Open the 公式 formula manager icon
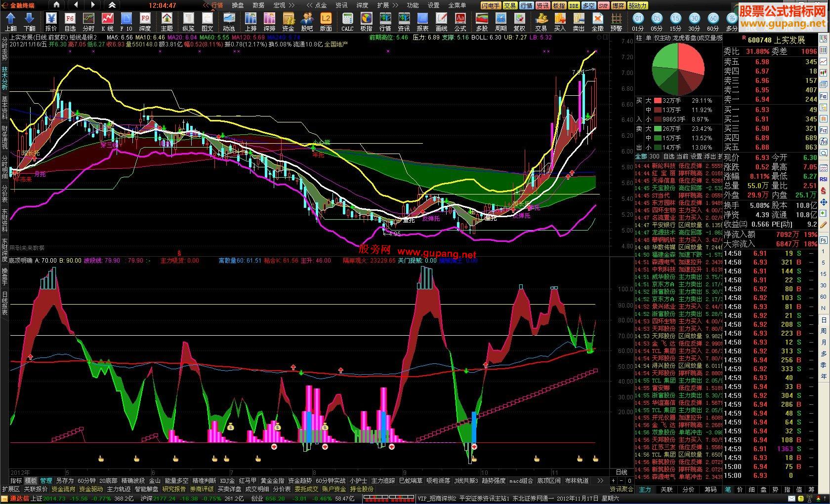The image size is (830, 504). click(460, 22)
